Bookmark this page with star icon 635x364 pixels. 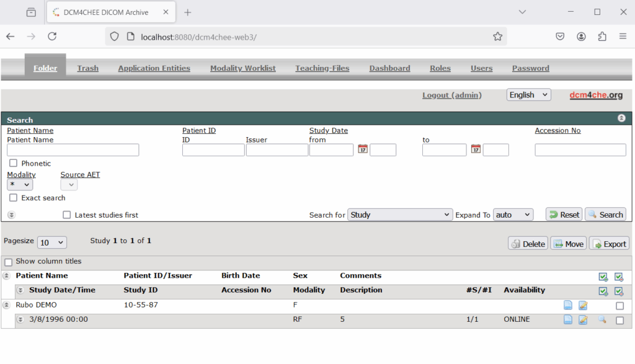pyautogui.click(x=498, y=37)
